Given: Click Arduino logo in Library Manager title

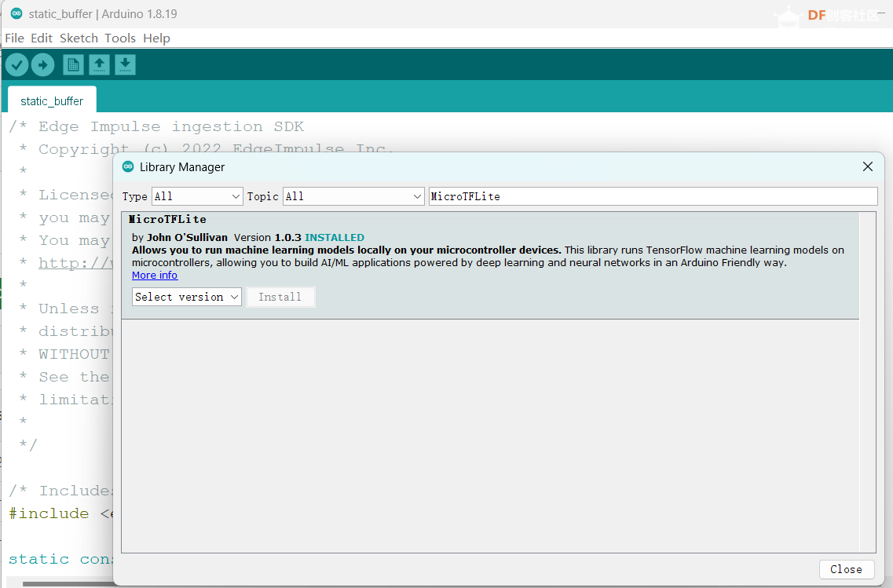Looking at the screenshot, I should 128,166.
